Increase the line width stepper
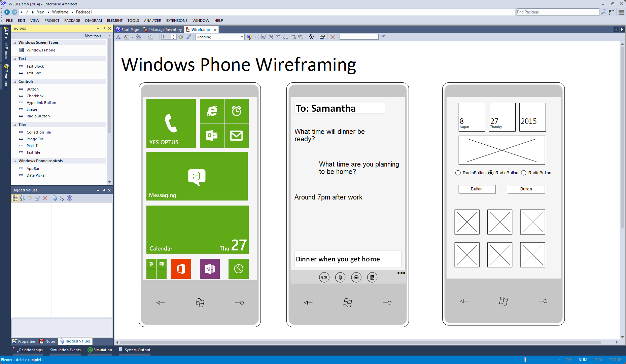 pyautogui.click(x=174, y=36)
